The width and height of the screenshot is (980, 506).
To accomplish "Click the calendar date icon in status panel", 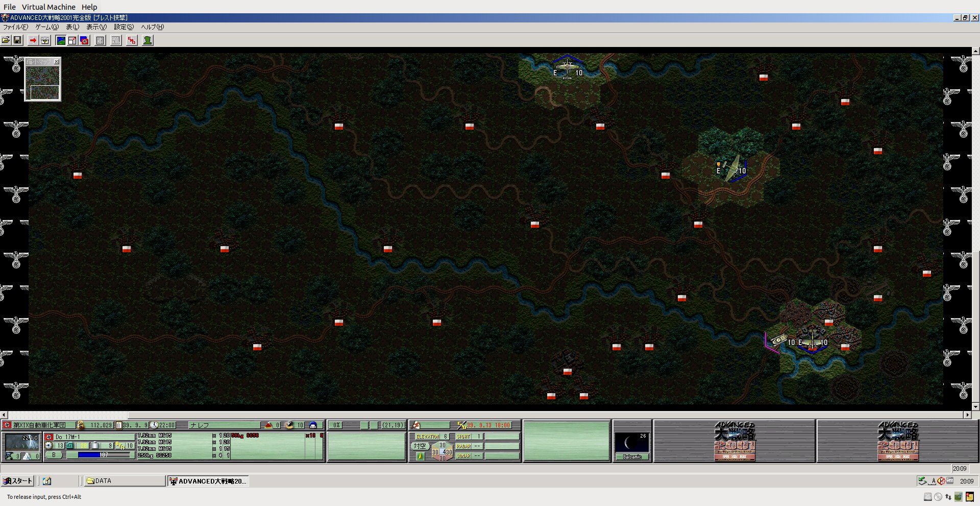I will tap(119, 425).
